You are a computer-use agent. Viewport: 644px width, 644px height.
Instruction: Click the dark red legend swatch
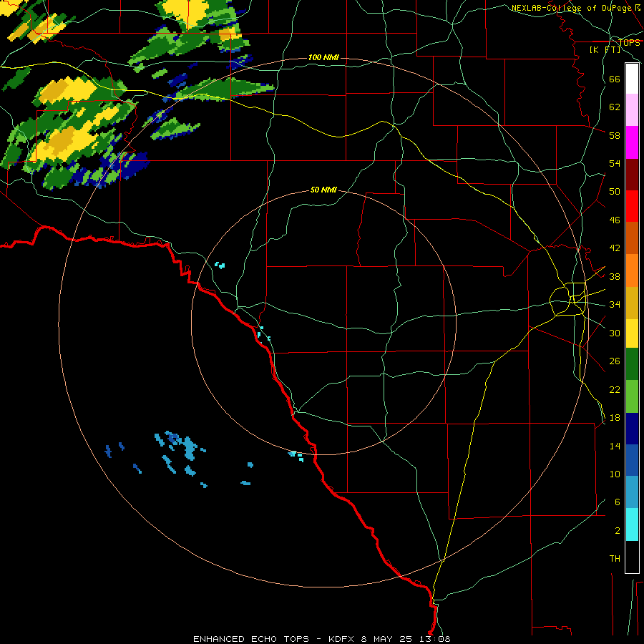coord(632,175)
